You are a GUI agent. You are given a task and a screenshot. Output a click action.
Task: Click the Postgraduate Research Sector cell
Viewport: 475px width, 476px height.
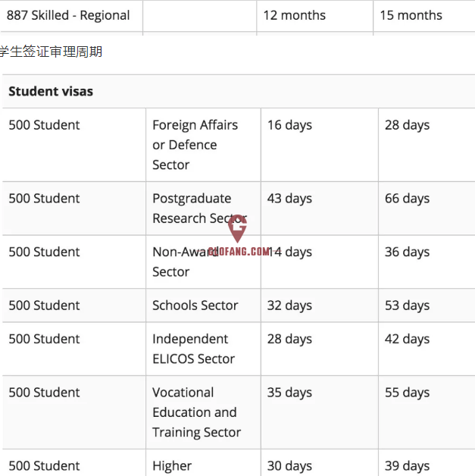(203, 208)
